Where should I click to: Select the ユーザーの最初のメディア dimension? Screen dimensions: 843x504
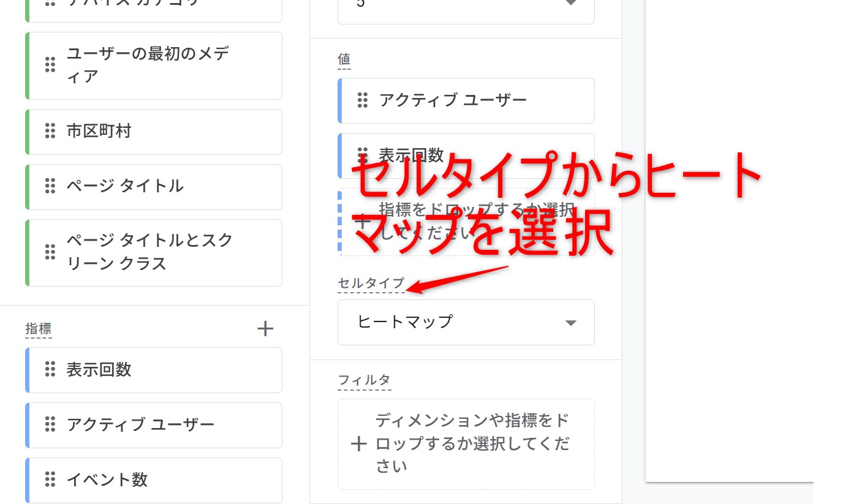point(154,66)
